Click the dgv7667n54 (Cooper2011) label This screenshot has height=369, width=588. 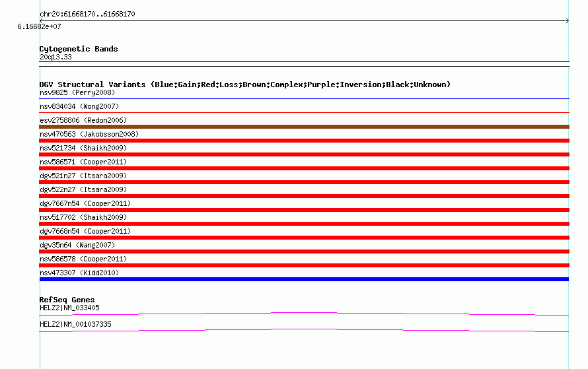[x=85, y=203]
